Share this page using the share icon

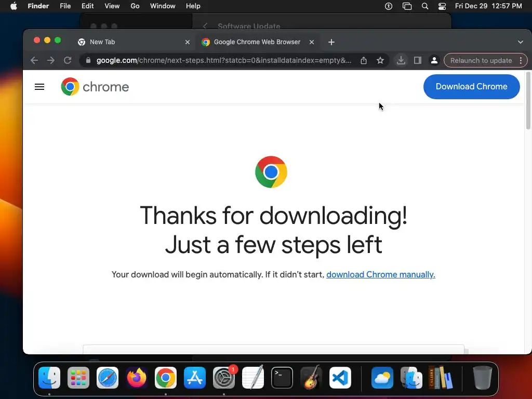click(363, 60)
